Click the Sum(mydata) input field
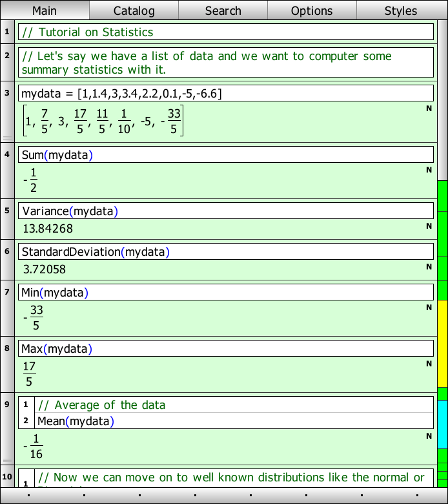 (226, 154)
